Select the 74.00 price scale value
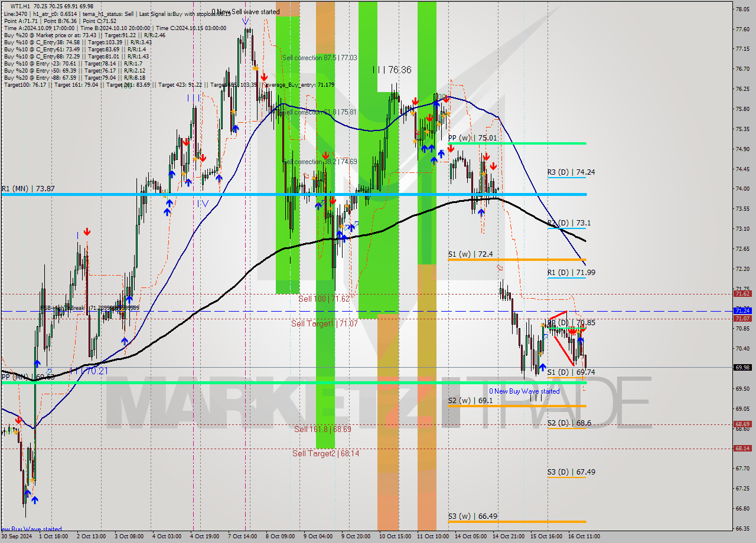Viewport: 756px width, 543px height. (742, 189)
